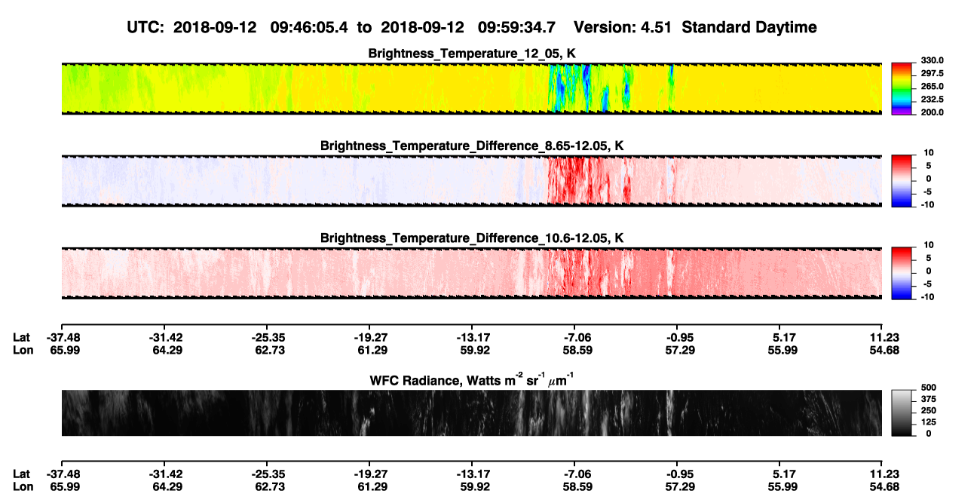Click the 'WFC Radiance, Watts m-2 sr-1 µm-1' title

coord(472,381)
